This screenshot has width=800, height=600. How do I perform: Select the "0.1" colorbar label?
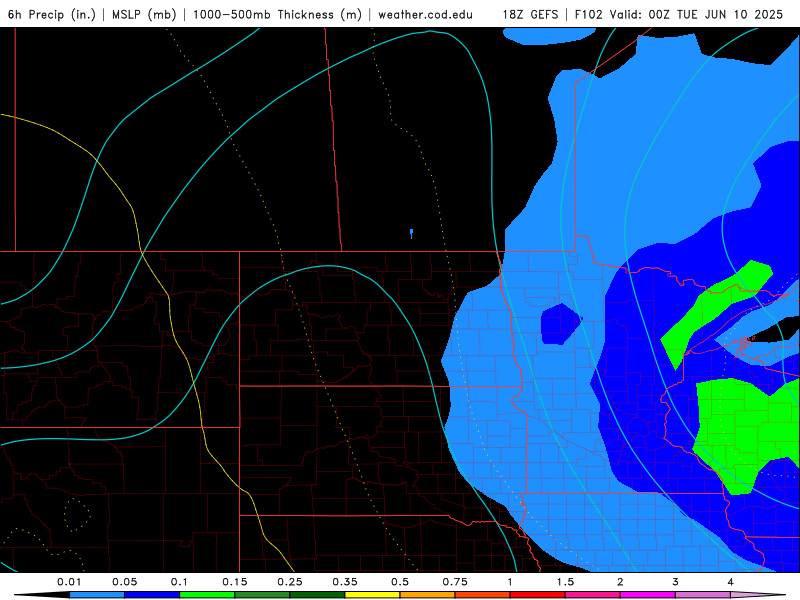(179, 582)
